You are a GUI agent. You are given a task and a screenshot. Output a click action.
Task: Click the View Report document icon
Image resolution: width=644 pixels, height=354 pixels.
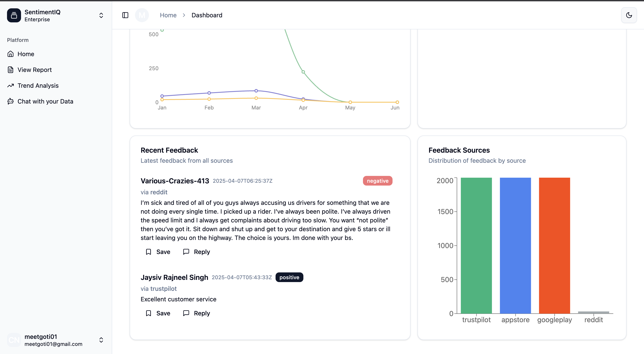tap(11, 70)
